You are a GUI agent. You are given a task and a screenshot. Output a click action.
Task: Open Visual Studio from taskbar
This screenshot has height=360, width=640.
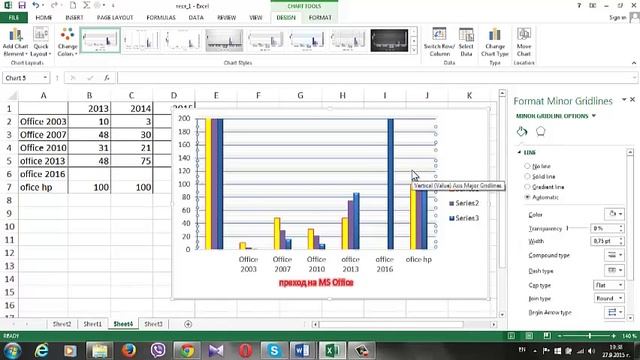(x=216, y=351)
